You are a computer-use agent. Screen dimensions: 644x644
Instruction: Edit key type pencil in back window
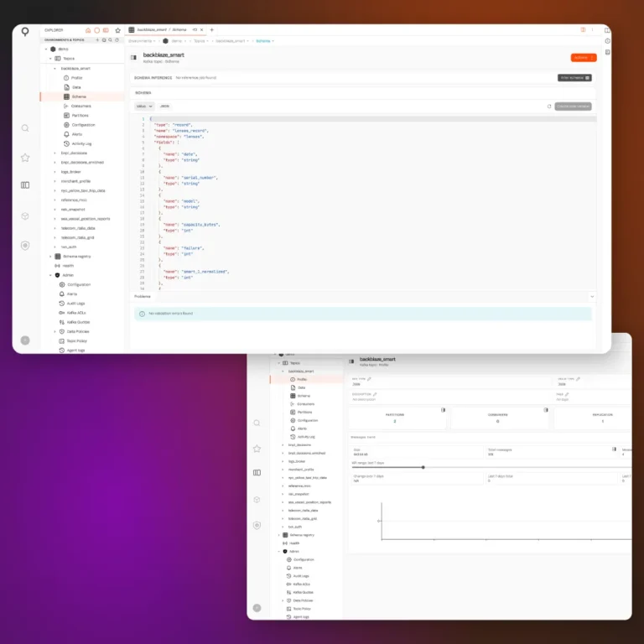(x=369, y=379)
